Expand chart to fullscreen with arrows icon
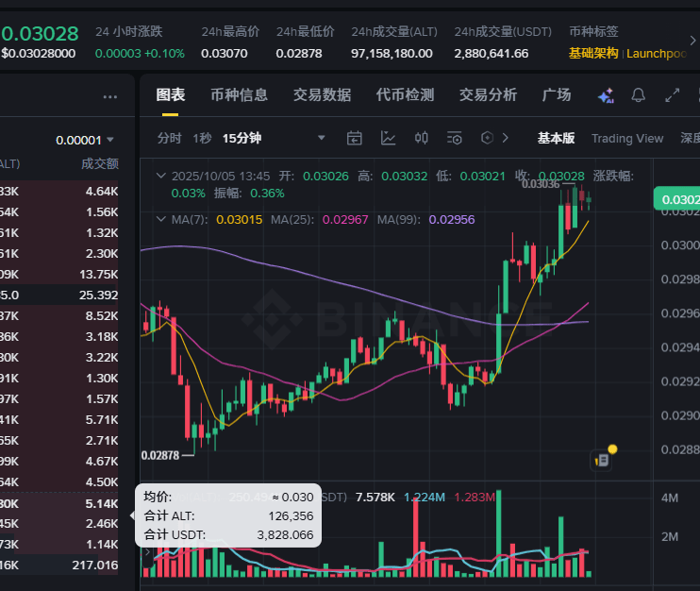 (672, 94)
